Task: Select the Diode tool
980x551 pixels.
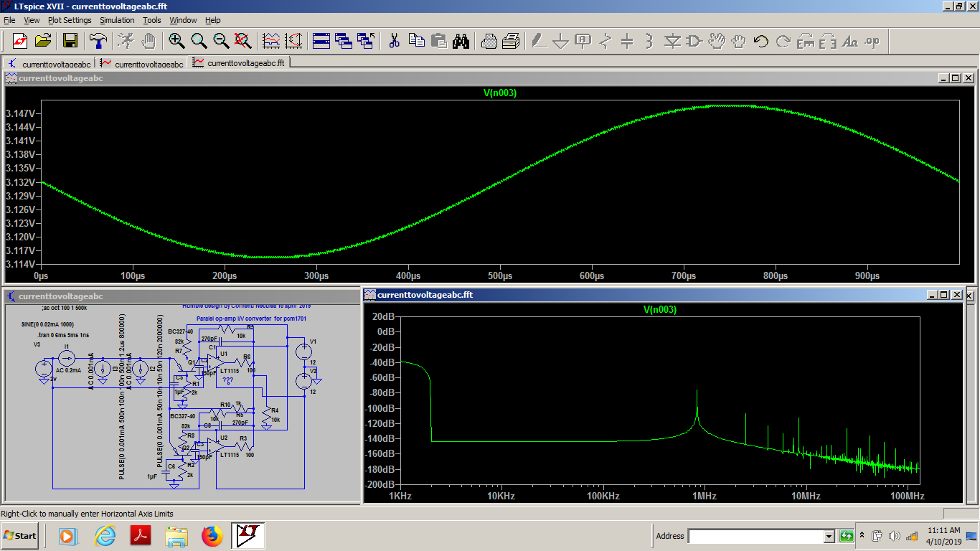Action: (672, 41)
